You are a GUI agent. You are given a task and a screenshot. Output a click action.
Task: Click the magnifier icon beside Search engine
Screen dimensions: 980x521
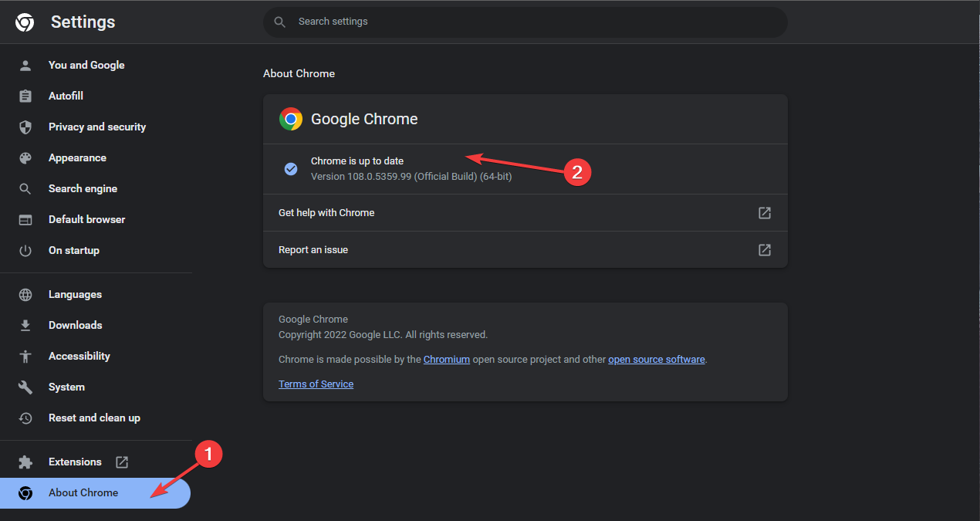[x=25, y=188]
